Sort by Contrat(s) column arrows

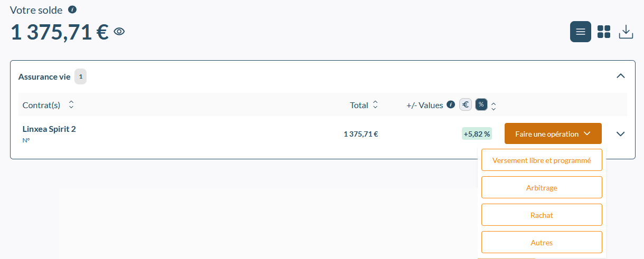(71, 104)
